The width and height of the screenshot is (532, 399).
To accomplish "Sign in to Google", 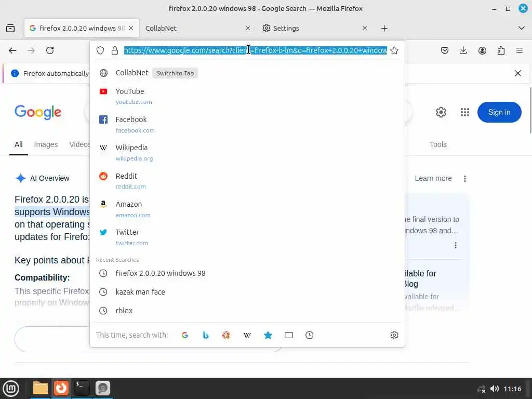I will click(x=499, y=112).
